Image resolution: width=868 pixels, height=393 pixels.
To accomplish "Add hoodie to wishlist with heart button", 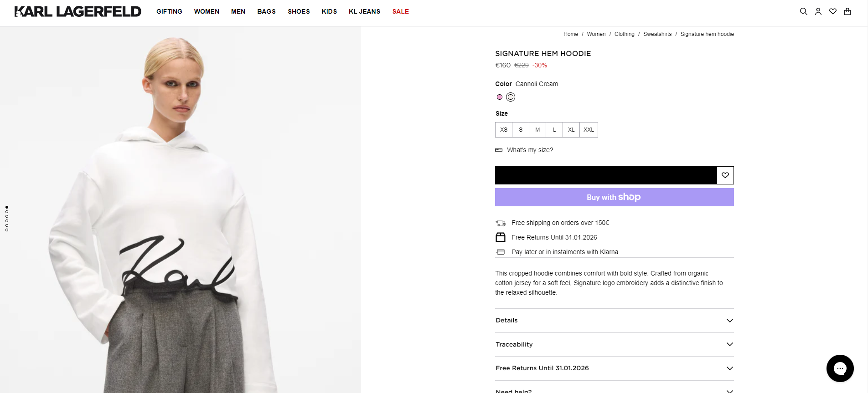I will (x=725, y=175).
